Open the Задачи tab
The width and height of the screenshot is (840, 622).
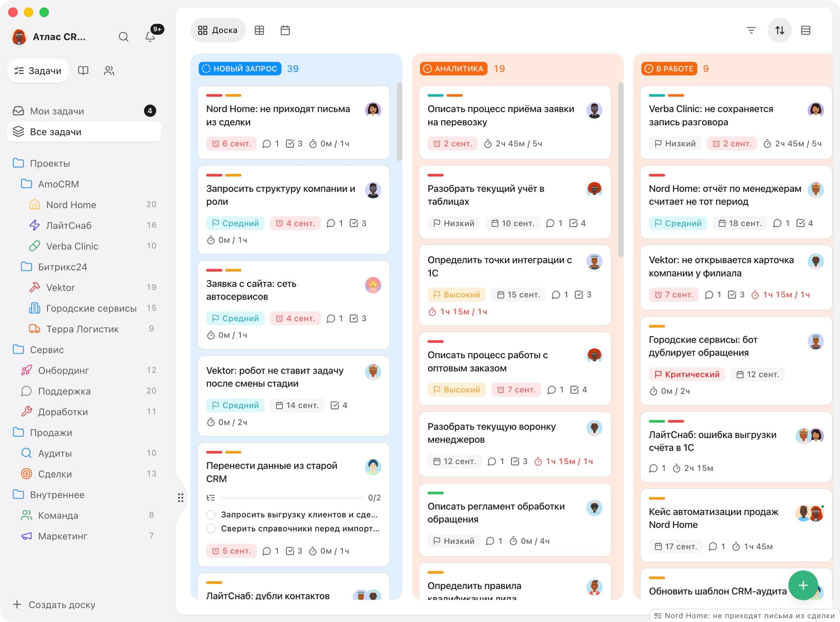pyautogui.click(x=38, y=71)
